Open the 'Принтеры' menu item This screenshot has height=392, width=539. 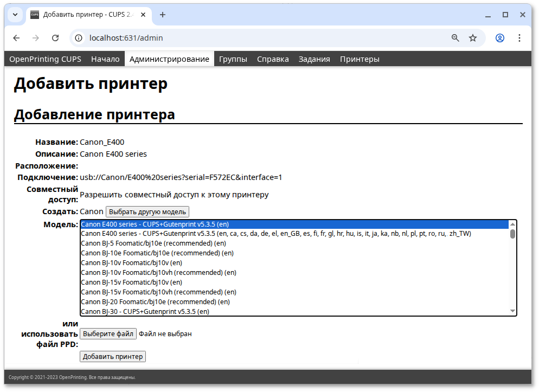[x=360, y=59]
